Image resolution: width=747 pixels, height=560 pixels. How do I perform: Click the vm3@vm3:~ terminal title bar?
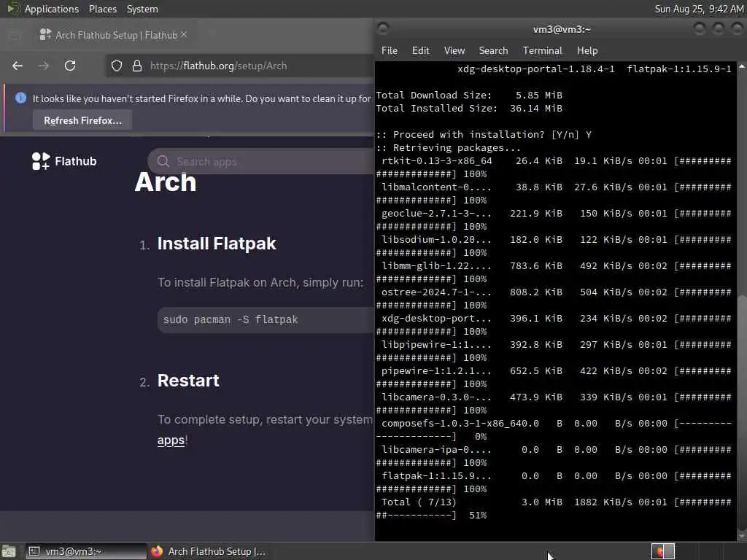[562, 29]
